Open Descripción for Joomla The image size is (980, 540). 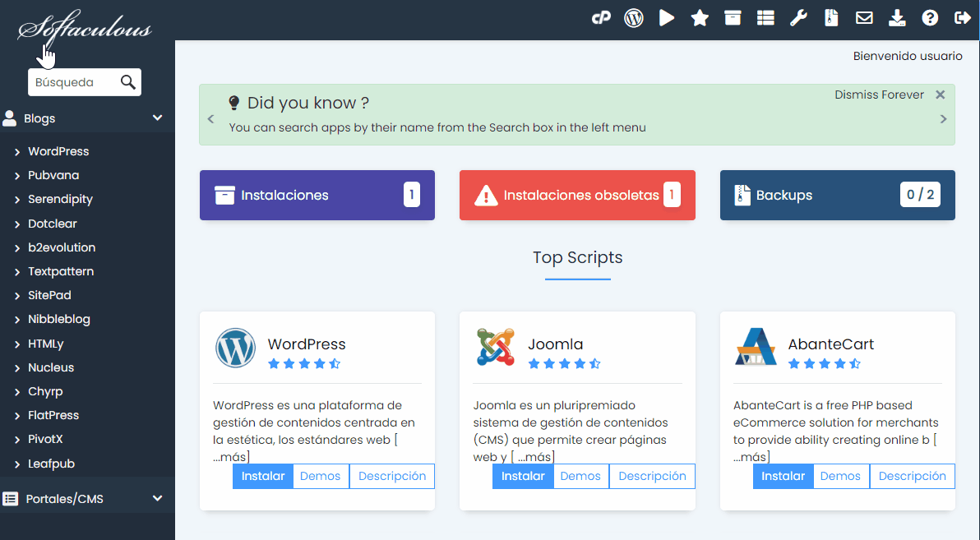pyautogui.click(x=652, y=476)
